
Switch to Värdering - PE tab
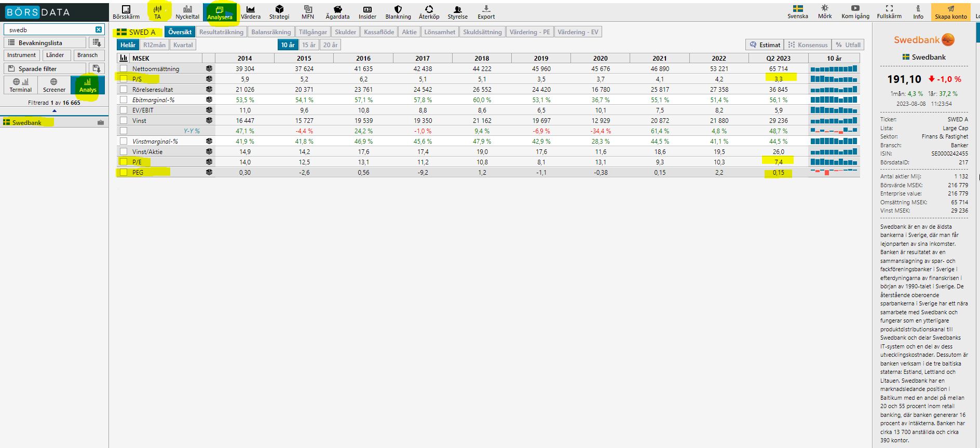click(x=529, y=32)
